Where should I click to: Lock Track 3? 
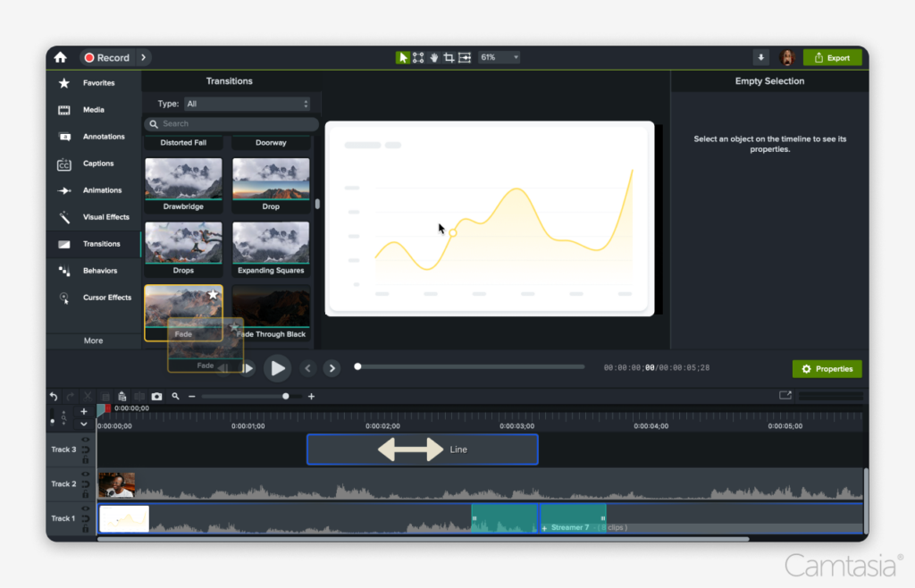[x=86, y=460]
